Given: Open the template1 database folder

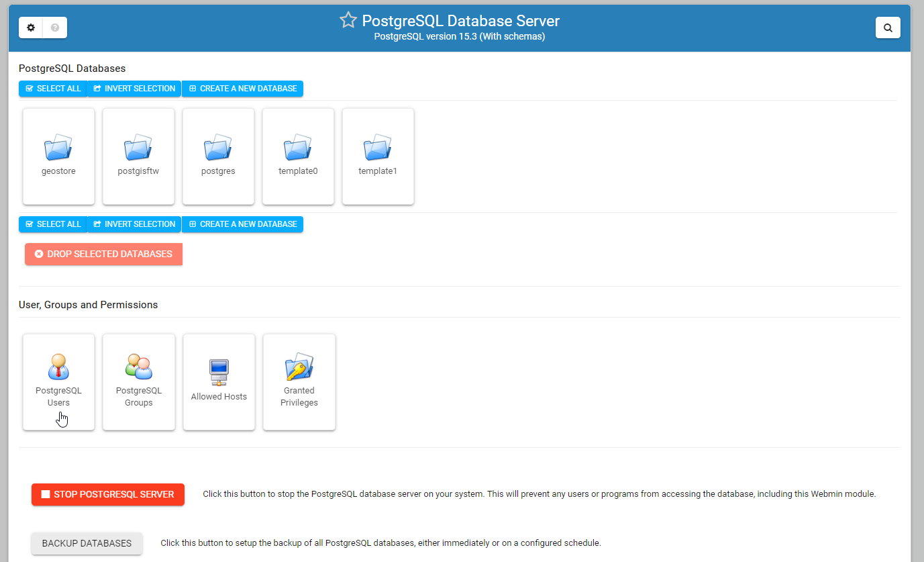Looking at the screenshot, I should point(378,148).
